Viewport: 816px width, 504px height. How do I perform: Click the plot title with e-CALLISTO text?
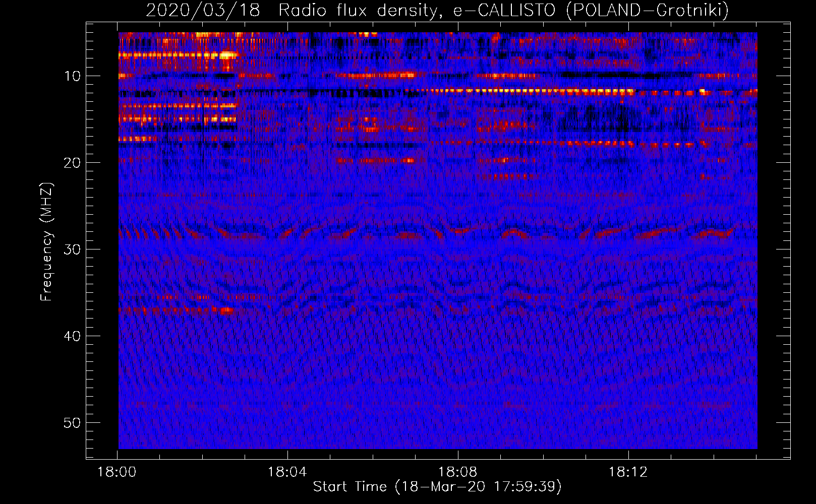pyautogui.click(x=437, y=11)
